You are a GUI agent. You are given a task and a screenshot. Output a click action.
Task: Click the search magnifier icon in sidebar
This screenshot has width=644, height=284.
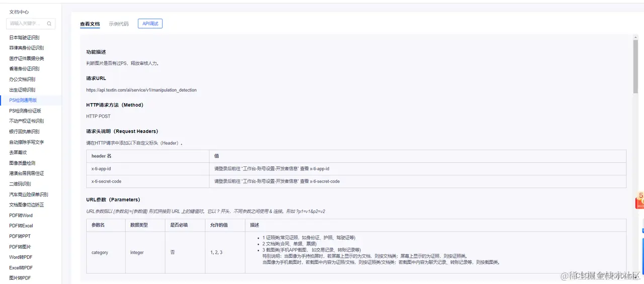pyautogui.click(x=49, y=24)
